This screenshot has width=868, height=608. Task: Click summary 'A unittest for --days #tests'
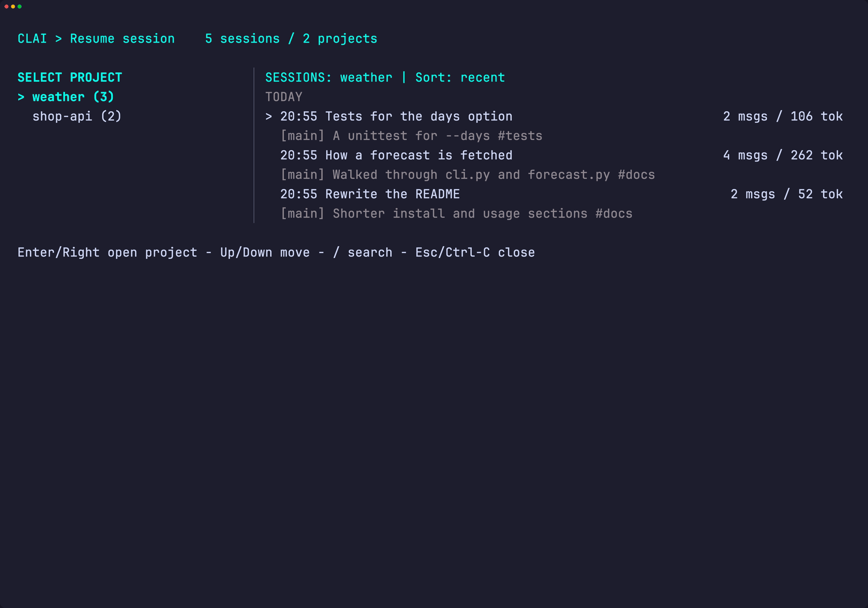(x=411, y=136)
